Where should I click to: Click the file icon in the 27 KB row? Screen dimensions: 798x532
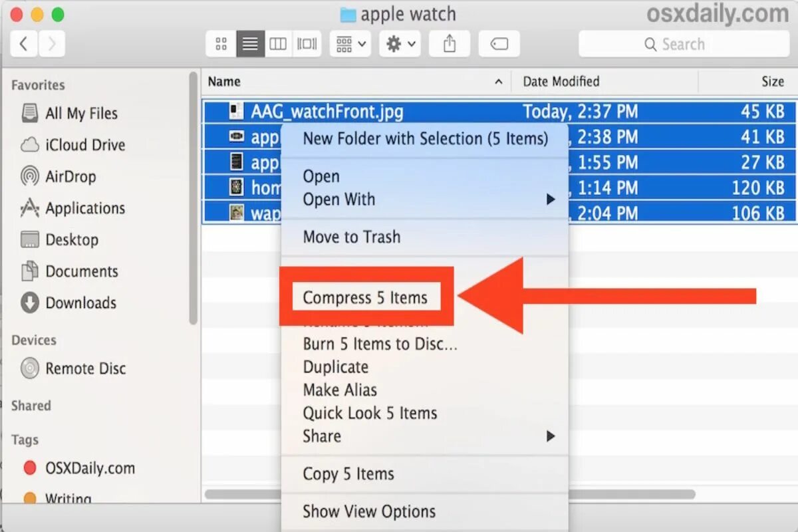237,162
